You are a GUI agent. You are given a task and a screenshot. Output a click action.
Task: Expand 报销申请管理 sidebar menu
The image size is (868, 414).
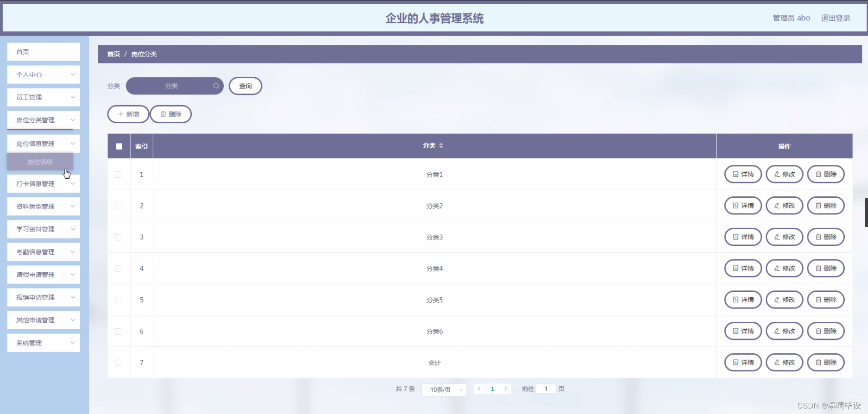click(x=44, y=297)
